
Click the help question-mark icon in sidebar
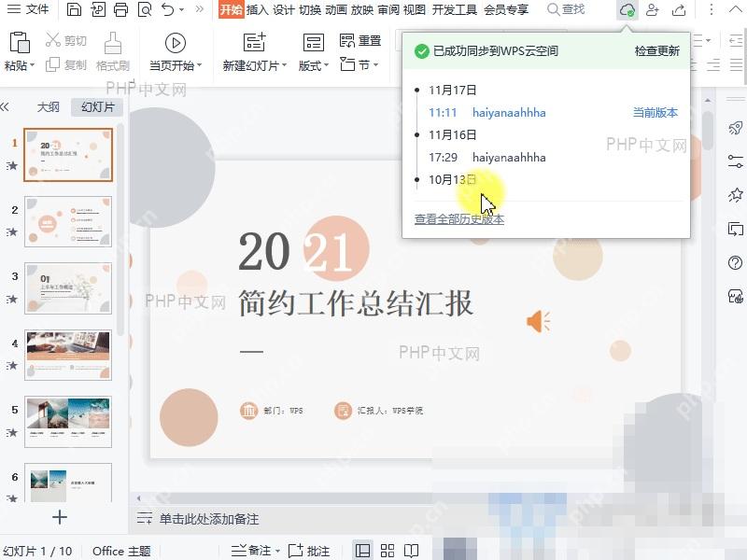tap(736, 262)
